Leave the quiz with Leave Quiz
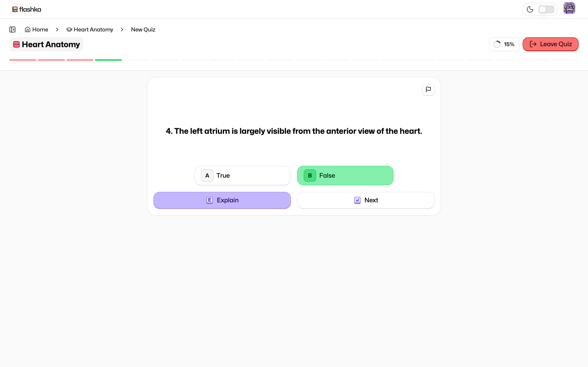The height and width of the screenshot is (367, 588). tap(550, 44)
